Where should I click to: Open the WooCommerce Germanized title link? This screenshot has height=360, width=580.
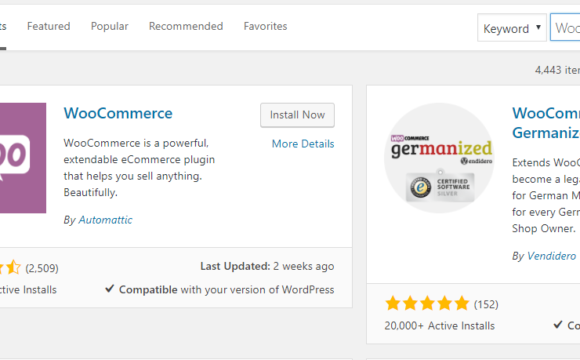[x=546, y=123]
